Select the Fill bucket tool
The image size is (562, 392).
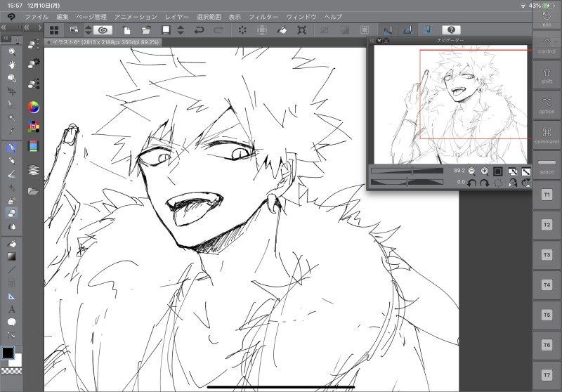pyautogui.click(x=12, y=244)
